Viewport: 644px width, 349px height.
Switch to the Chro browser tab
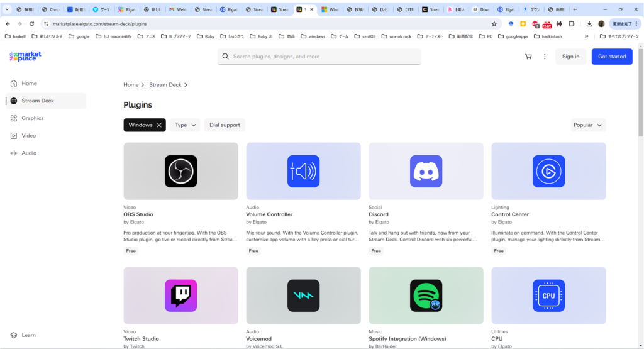click(50, 9)
